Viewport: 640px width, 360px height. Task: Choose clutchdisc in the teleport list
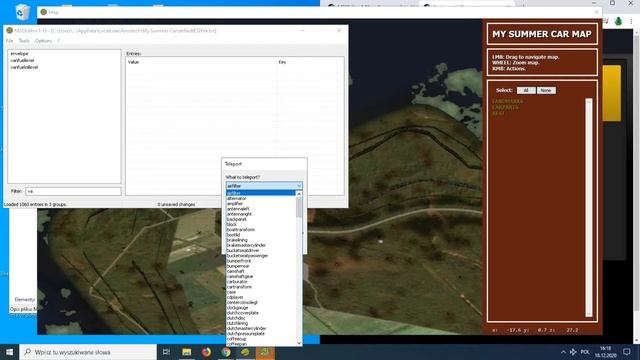[261, 318]
